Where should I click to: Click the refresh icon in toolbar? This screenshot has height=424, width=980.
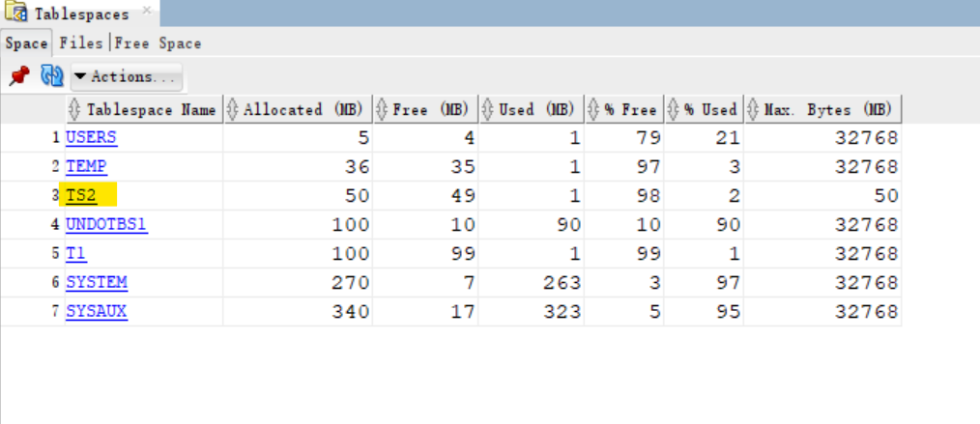(x=52, y=76)
